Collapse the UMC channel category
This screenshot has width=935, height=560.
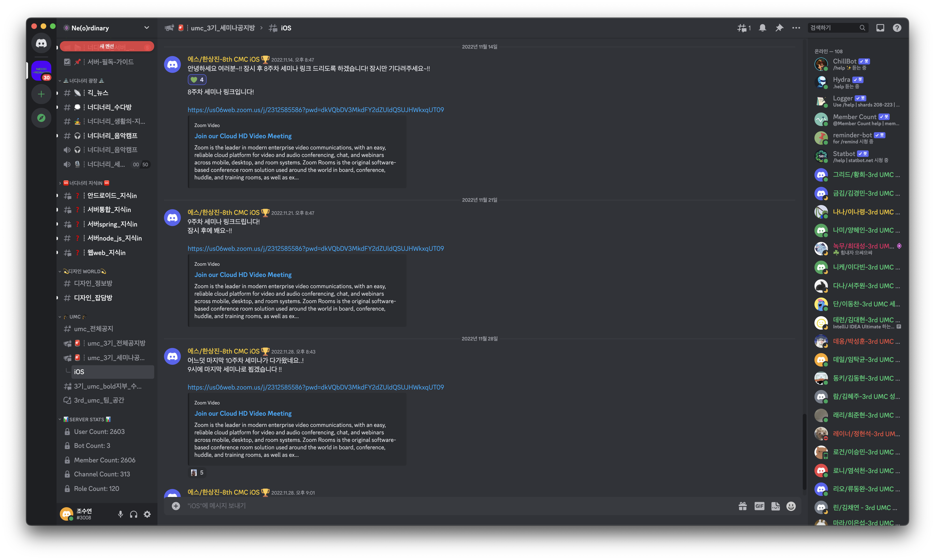[75, 317]
